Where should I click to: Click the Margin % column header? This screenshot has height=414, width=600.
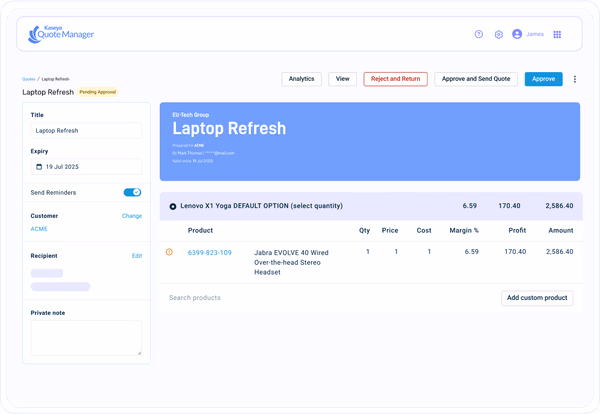pyautogui.click(x=464, y=230)
